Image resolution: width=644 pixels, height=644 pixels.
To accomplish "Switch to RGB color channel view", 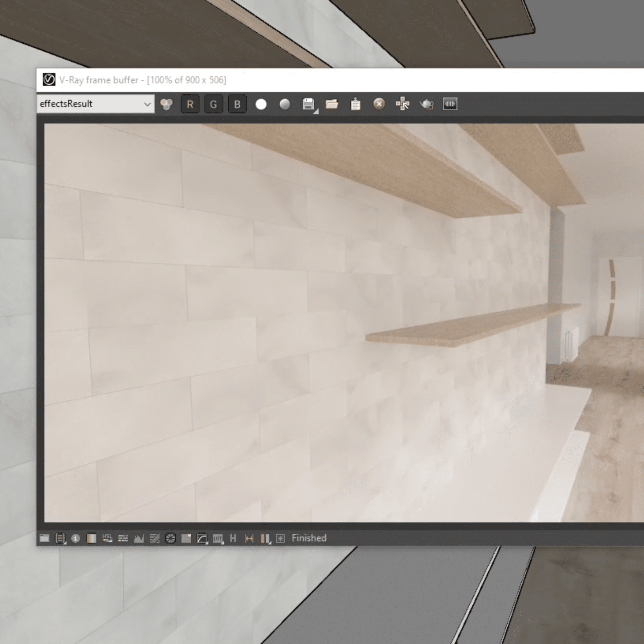I will point(166,104).
